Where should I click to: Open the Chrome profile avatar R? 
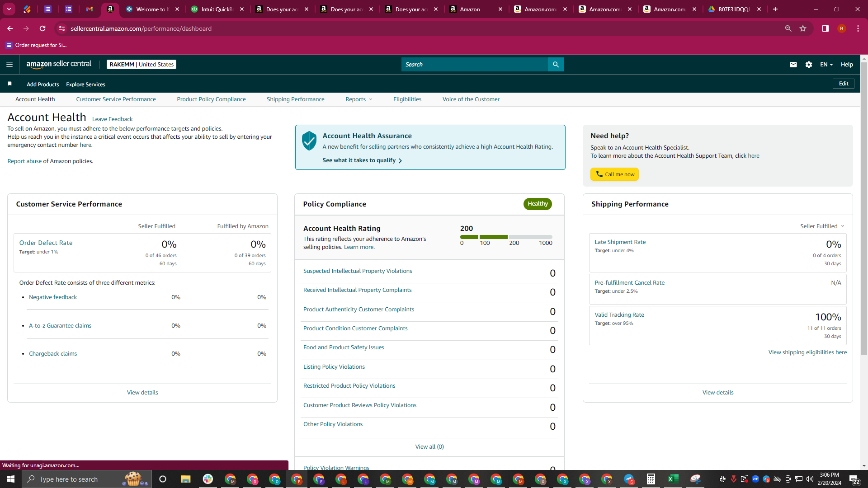[842, 28]
